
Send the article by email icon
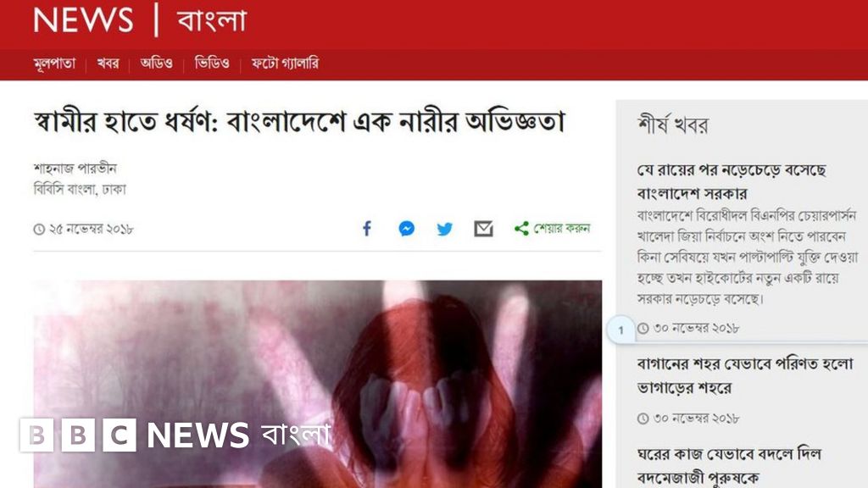coord(483,229)
